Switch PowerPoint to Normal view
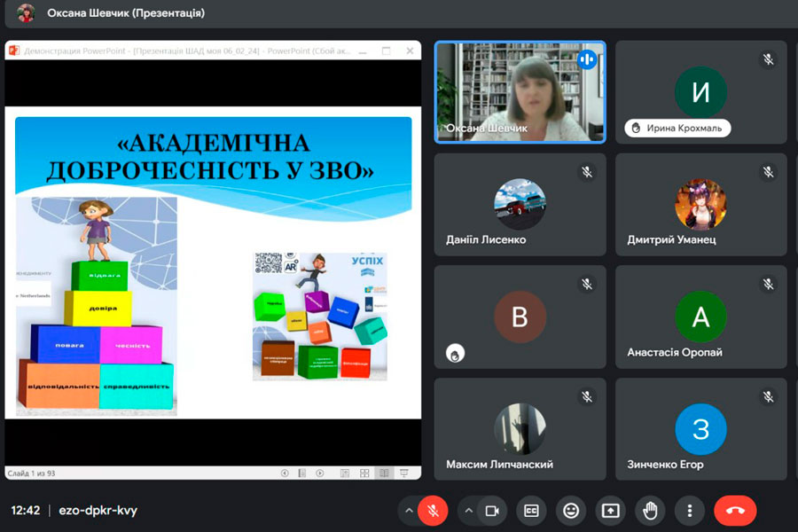Image resolution: width=798 pixels, height=532 pixels. coord(345,473)
